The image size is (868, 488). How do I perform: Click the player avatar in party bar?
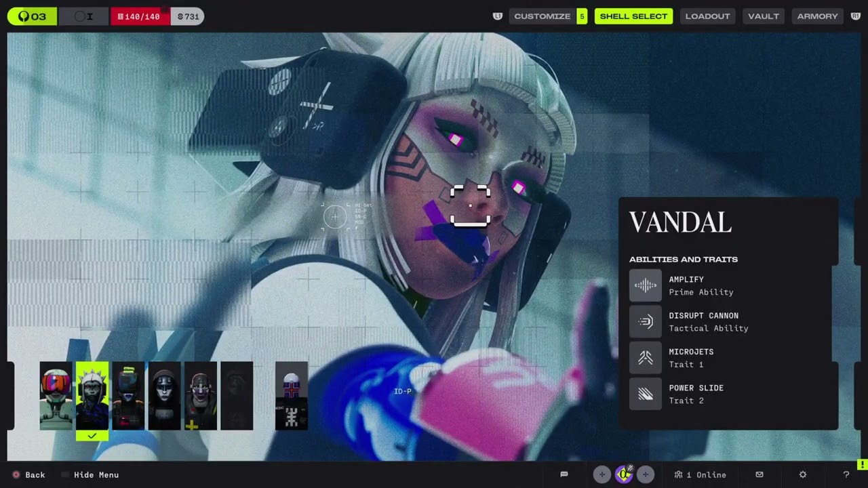(623, 474)
